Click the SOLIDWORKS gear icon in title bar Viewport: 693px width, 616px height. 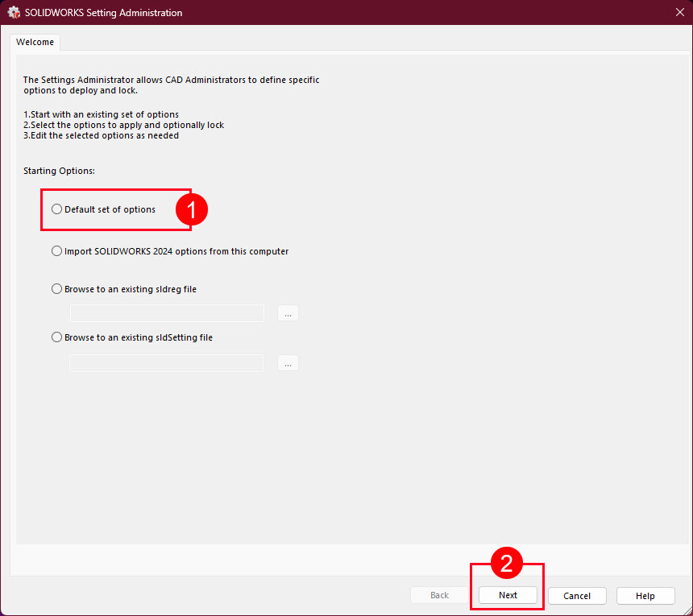pyautogui.click(x=15, y=12)
